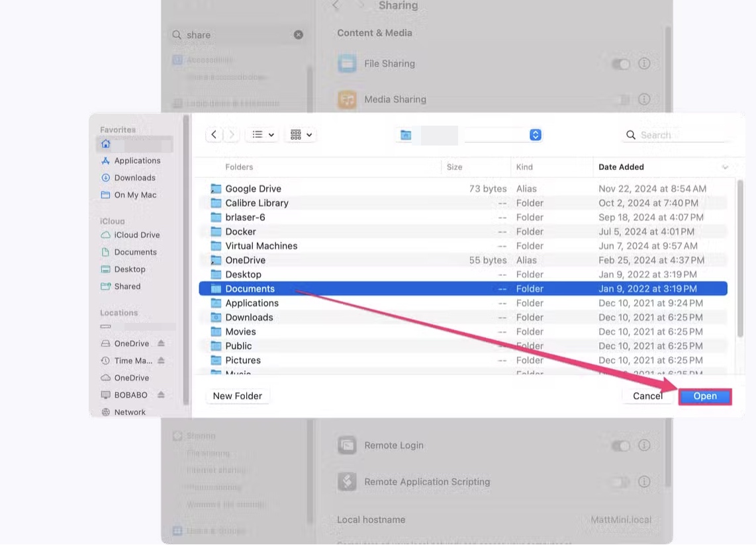Clear the 'share' search in Settings
Image resolution: width=756 pixels, height=545 pixels.
click(299, 34)
